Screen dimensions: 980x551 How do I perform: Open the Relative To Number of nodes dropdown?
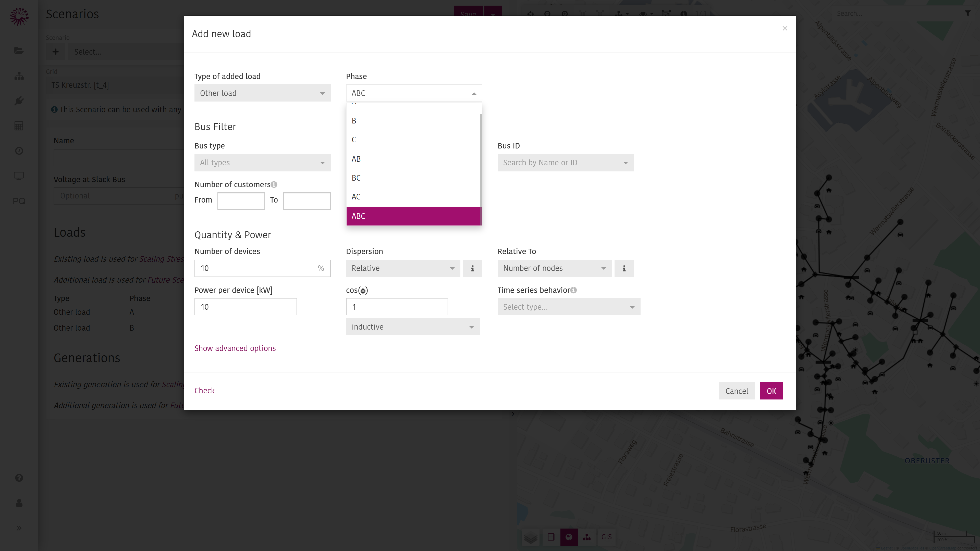click(x=554, y=268)
